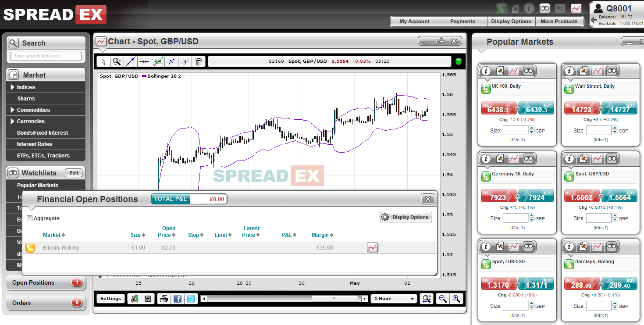The width and height of the screenshot is (644, 325).
Task: Expand the Commodities market category
Action: (x=13, y=110)
